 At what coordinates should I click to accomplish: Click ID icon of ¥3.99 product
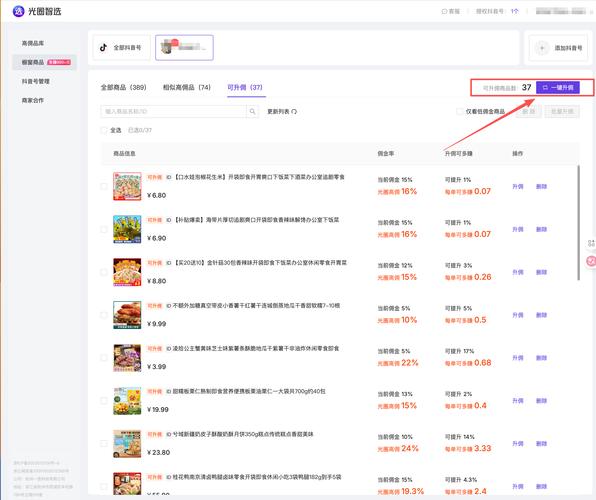point(169,349)
